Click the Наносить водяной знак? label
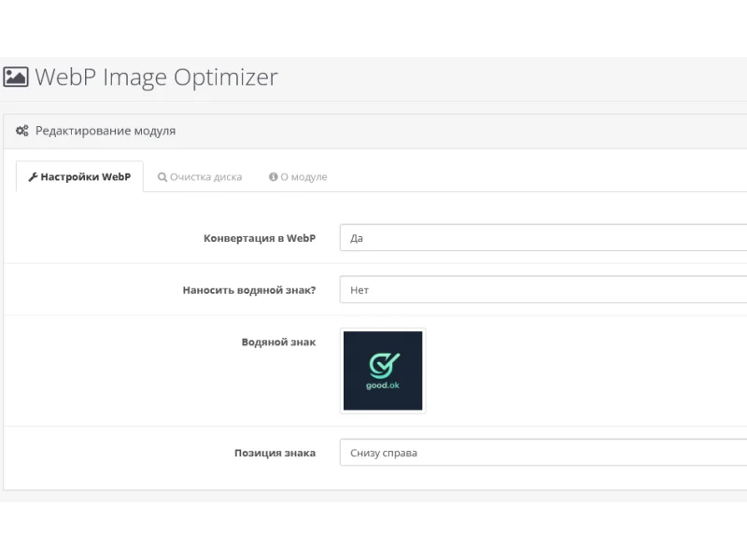 (x=249, y=290)
